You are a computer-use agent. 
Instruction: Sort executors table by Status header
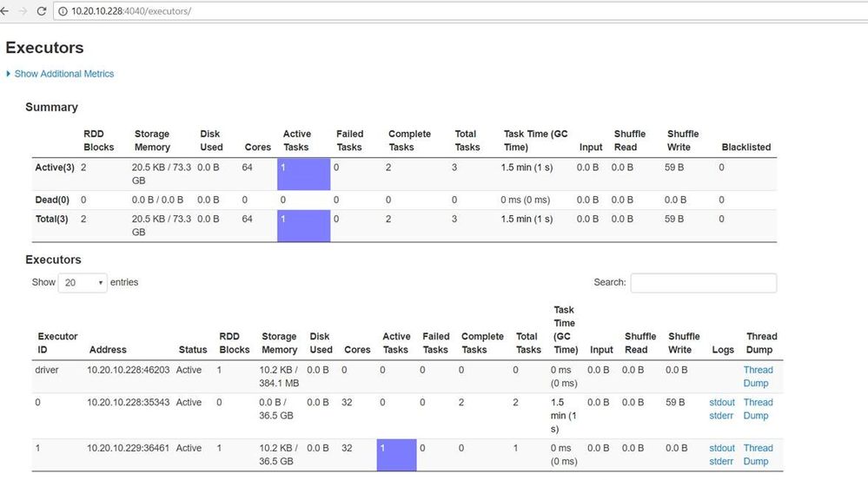tap(193, 350)
